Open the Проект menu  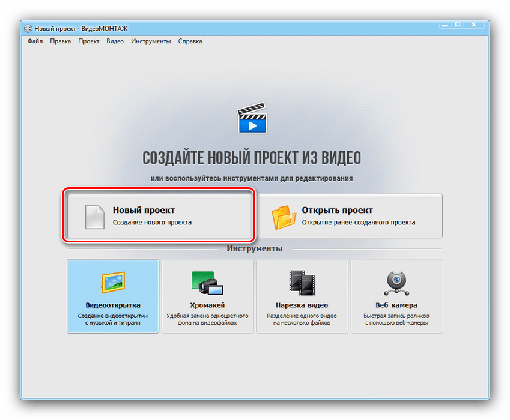pos(88,41)
